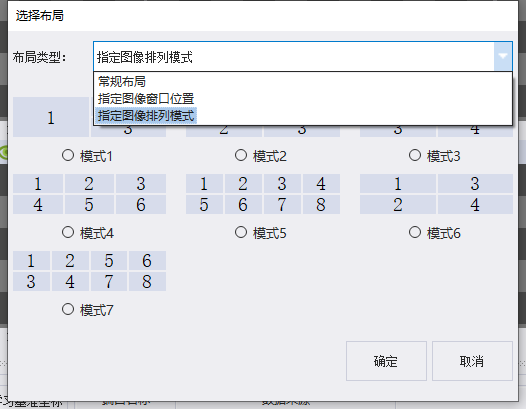Click the 布局类型 combo box text field
The height and width of the screenshot is (409, 526).
(x=294, y=56)
